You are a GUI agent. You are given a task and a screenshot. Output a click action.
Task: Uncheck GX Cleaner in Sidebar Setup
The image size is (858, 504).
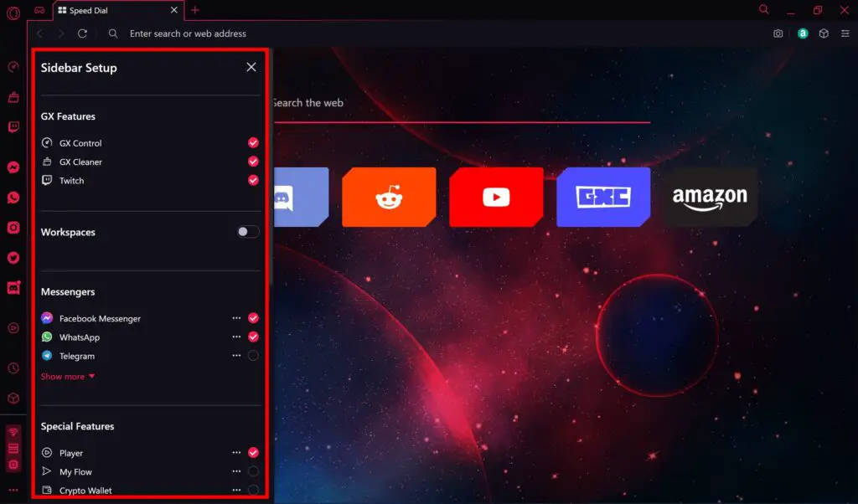[x=253, y=162]
